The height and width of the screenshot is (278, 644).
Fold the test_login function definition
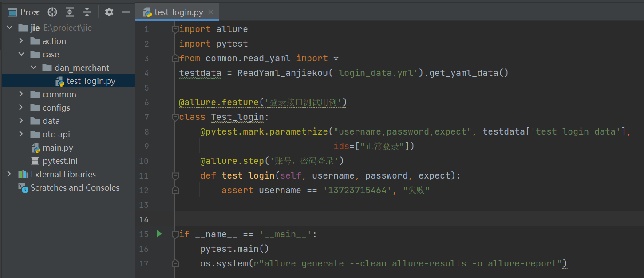point(175,176)
